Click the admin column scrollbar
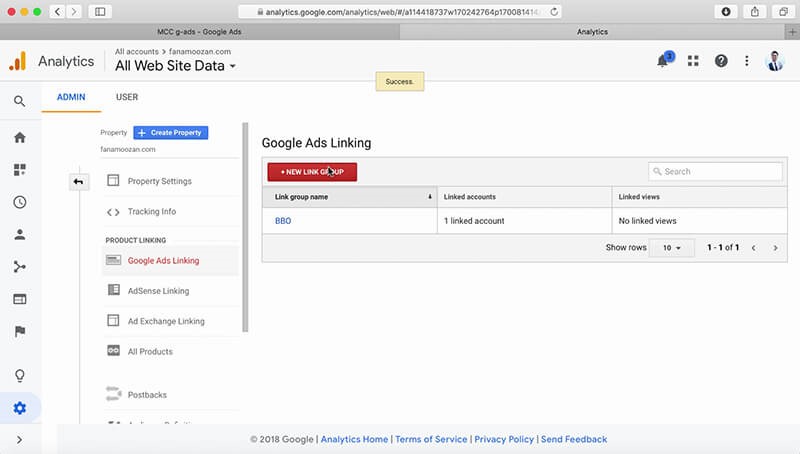 [x=245, y=227]
